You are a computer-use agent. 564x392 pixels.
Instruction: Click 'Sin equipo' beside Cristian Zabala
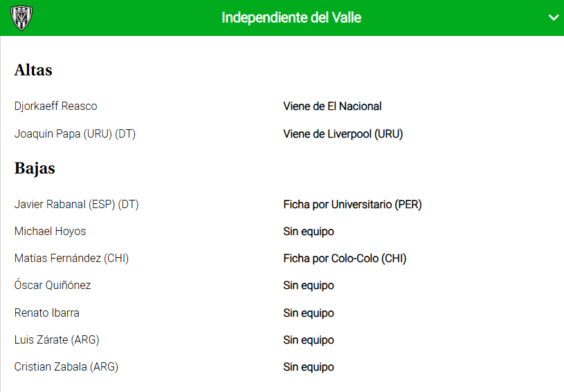tap(309, 367)
